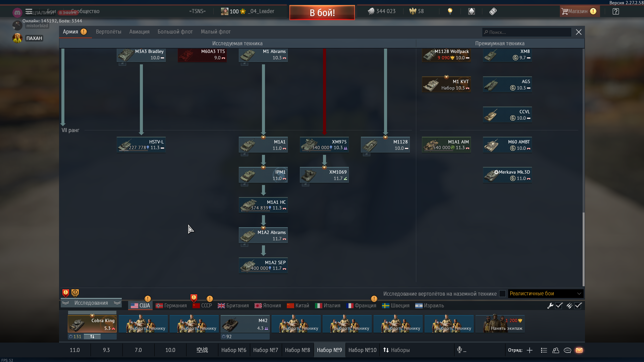
Task: Switch to the Авиация tab
Action: [x=140, y=32]
